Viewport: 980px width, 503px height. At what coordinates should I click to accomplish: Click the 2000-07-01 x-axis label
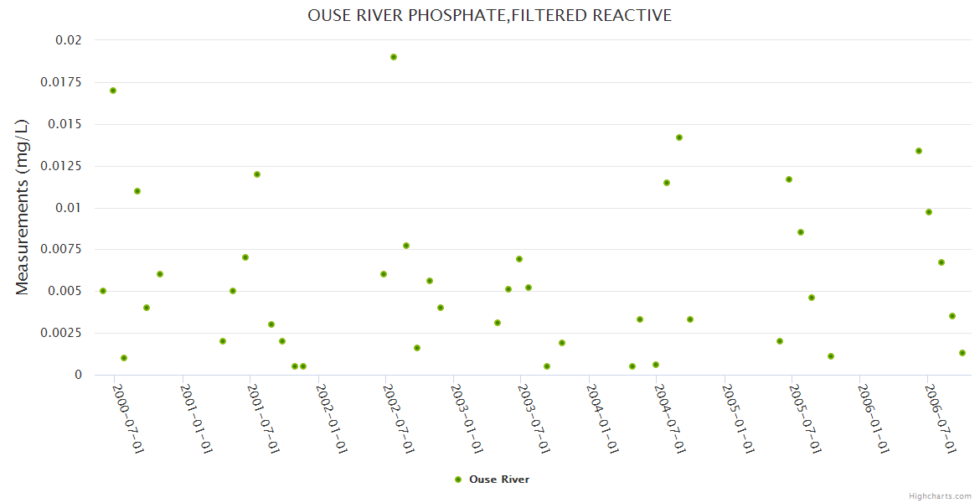click(x=127, y=419)
